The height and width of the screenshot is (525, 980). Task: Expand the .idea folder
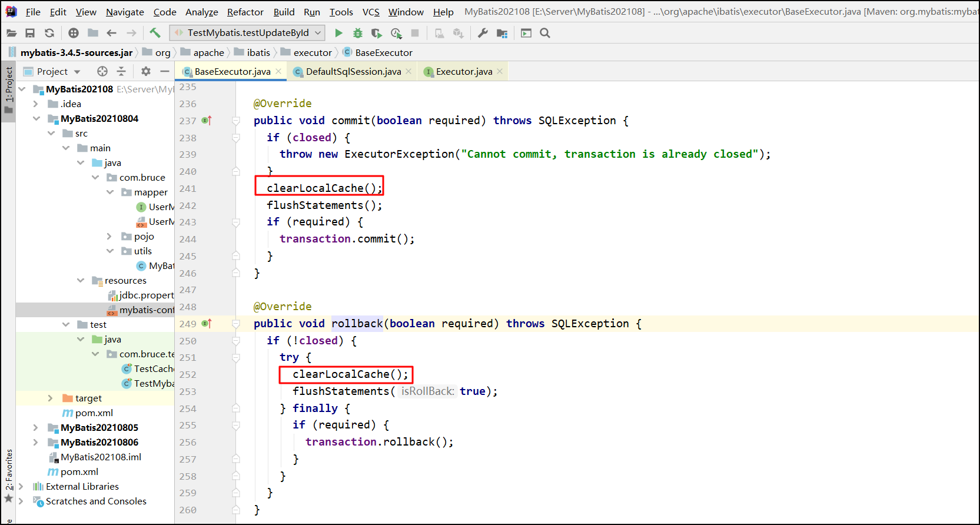point(35,104)
